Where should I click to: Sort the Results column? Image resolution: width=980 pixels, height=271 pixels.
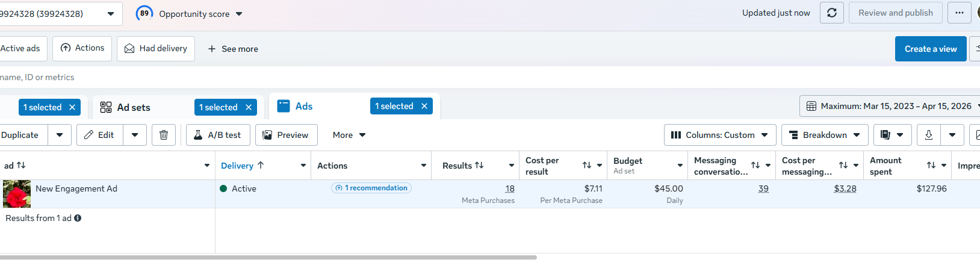coord(479,166)
